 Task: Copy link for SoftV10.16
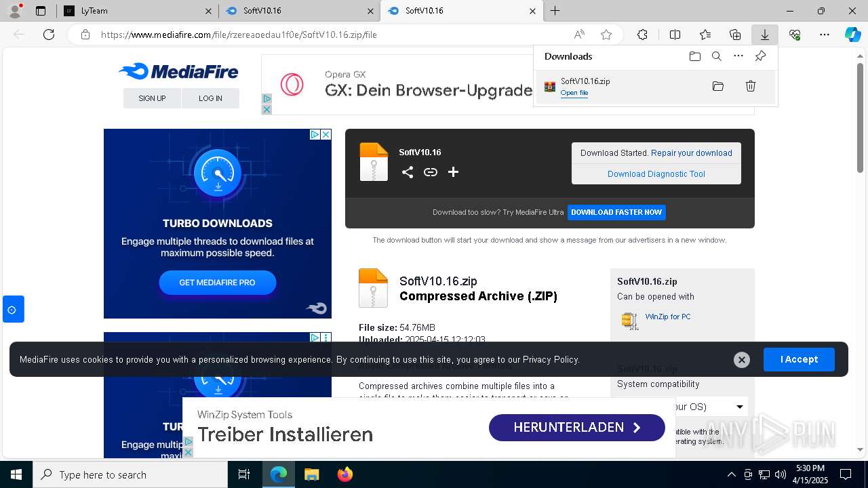pyautogui.click(x=431, y=172)
